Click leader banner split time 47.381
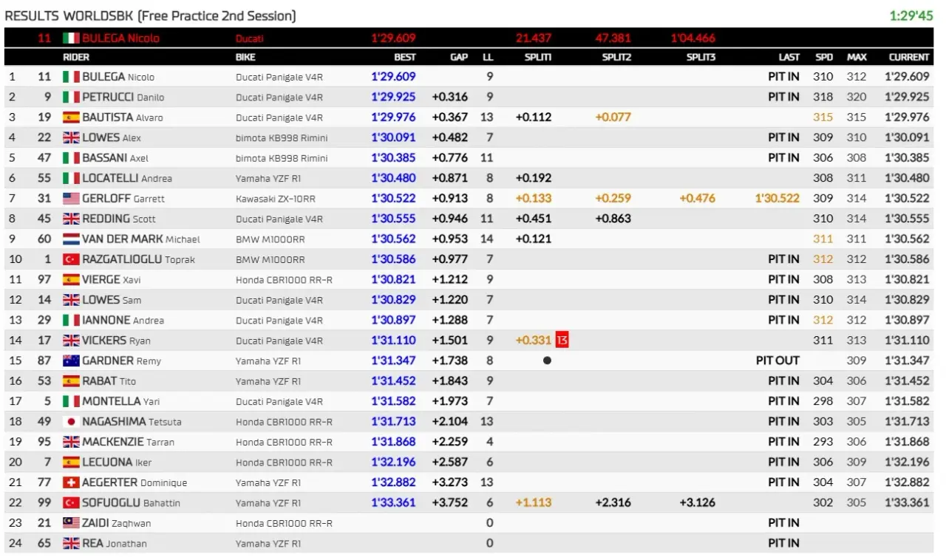The height and width of the screenshot is (560, 946). pos(613,38)
